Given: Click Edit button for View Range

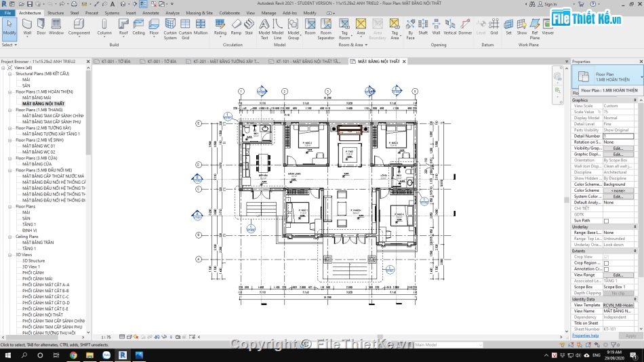Looking at the screenshot, I should click(x=618, y=275).
